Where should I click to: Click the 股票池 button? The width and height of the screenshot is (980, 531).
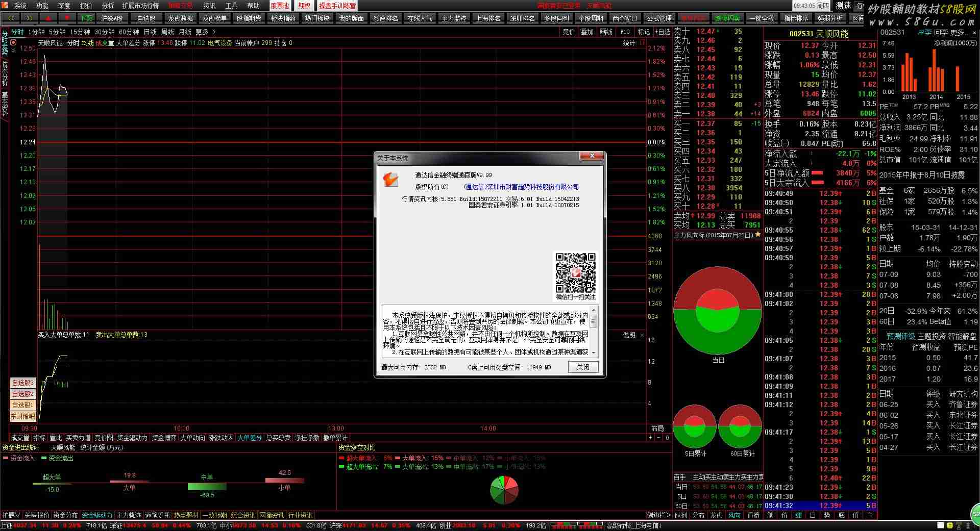click(x=279, y=6)
